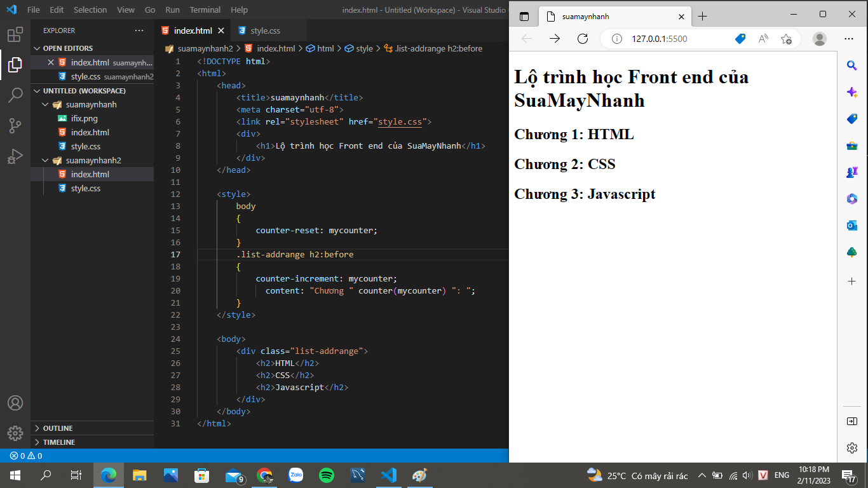Open the Extensions view in activity bar

(x=15, y=34)
